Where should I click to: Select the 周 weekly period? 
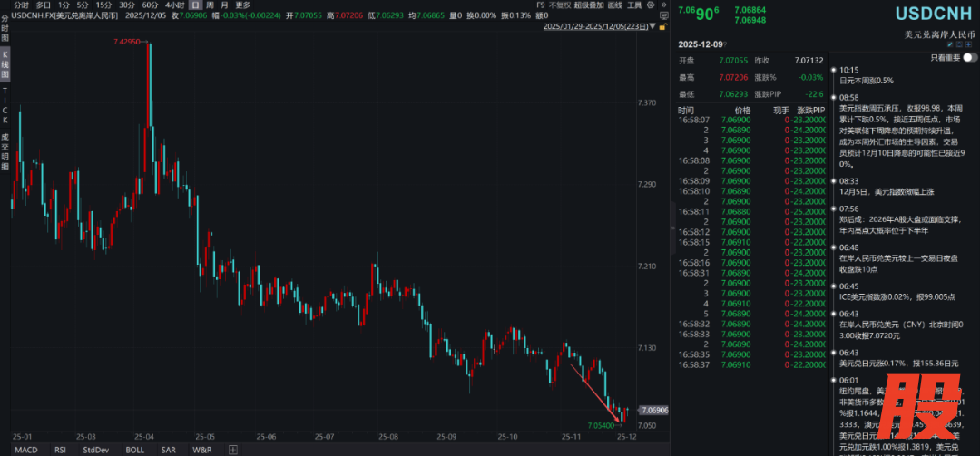pos(211,5)
